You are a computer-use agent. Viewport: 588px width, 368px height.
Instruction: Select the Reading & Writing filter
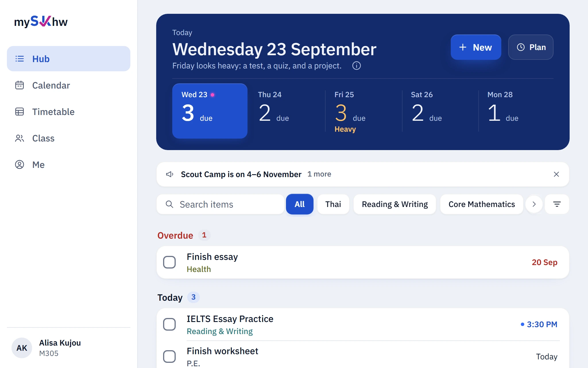click(395, 204)
